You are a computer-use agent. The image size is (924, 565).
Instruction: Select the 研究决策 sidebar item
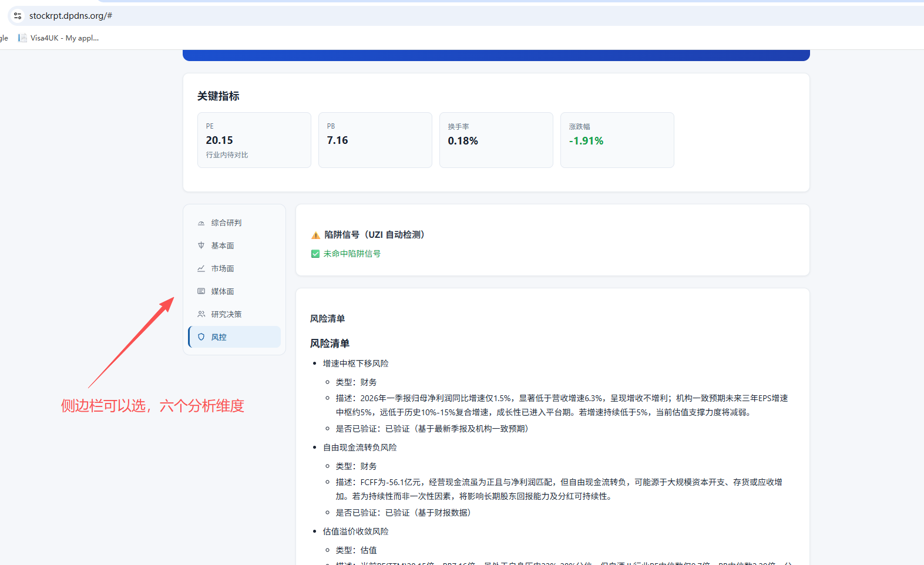coord(234,314)
